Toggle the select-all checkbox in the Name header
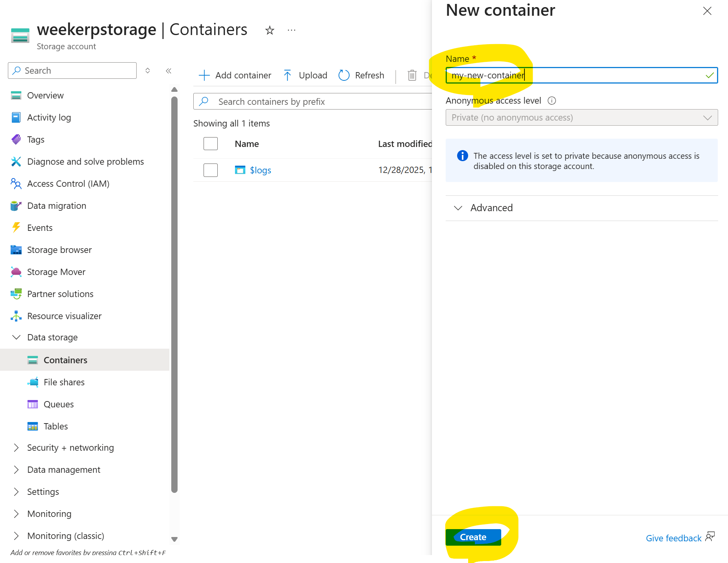Viewport: 728px width, 563px height. 211,144
